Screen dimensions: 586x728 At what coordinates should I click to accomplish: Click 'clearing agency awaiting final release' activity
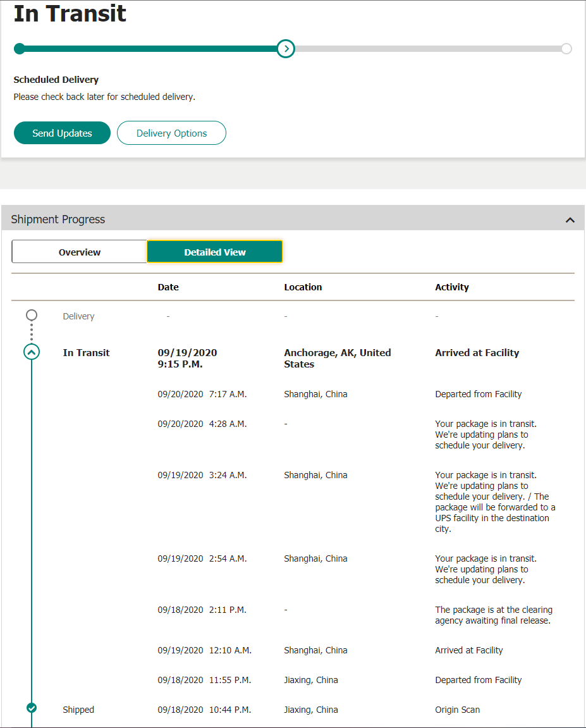494,615
